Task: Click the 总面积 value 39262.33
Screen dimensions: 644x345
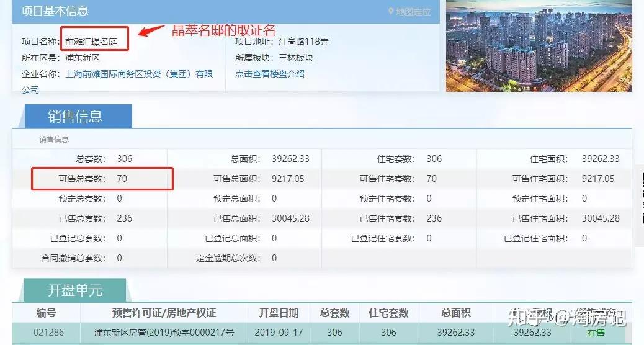Action: point(290,159)
